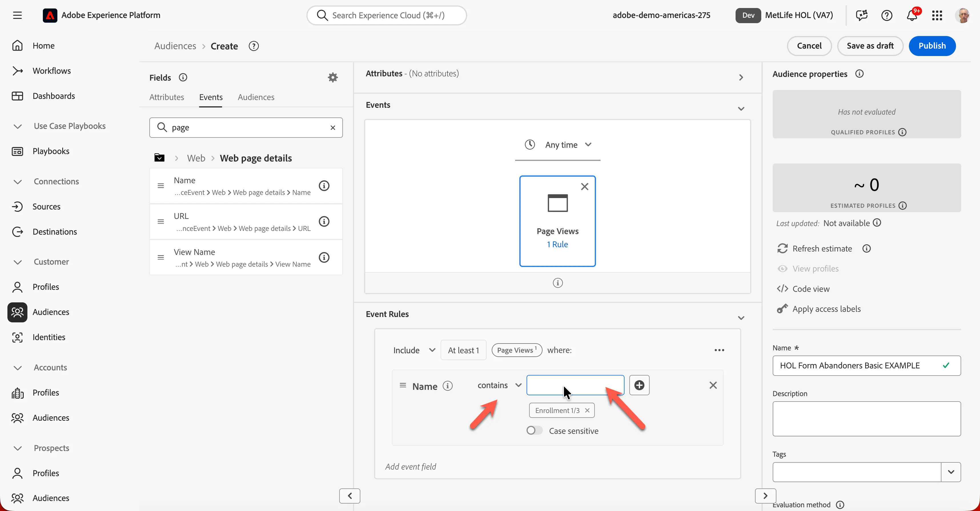
Task: Open the top bar help icon
Action: pos(887,15)
